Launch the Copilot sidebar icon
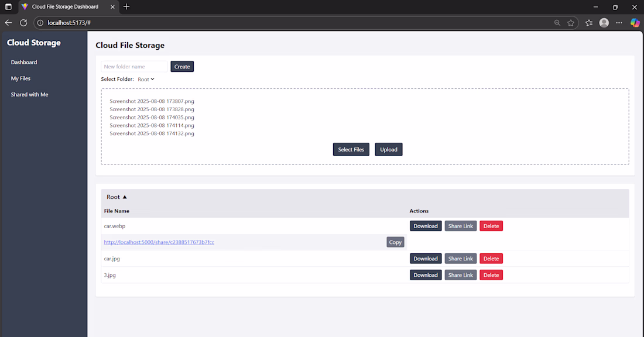Image resolution: width=644 pixels, height=337 pixels. pyautogui.click(x=635, y=23)
